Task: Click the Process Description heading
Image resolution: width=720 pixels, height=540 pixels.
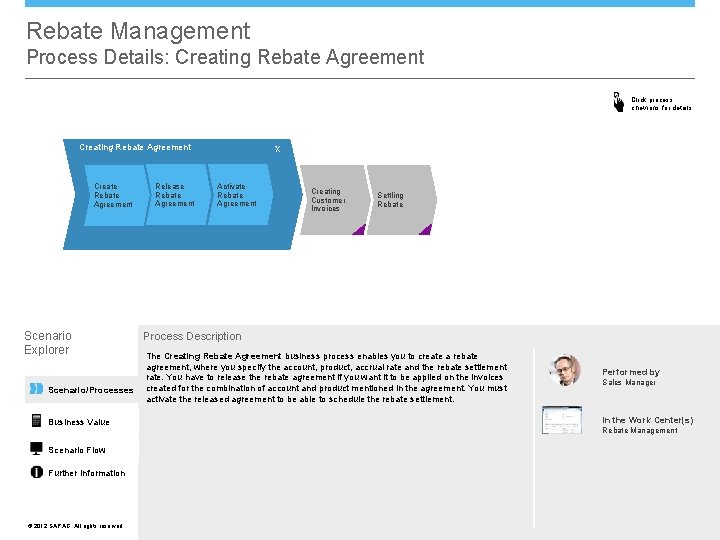Action: coord(192,336)
